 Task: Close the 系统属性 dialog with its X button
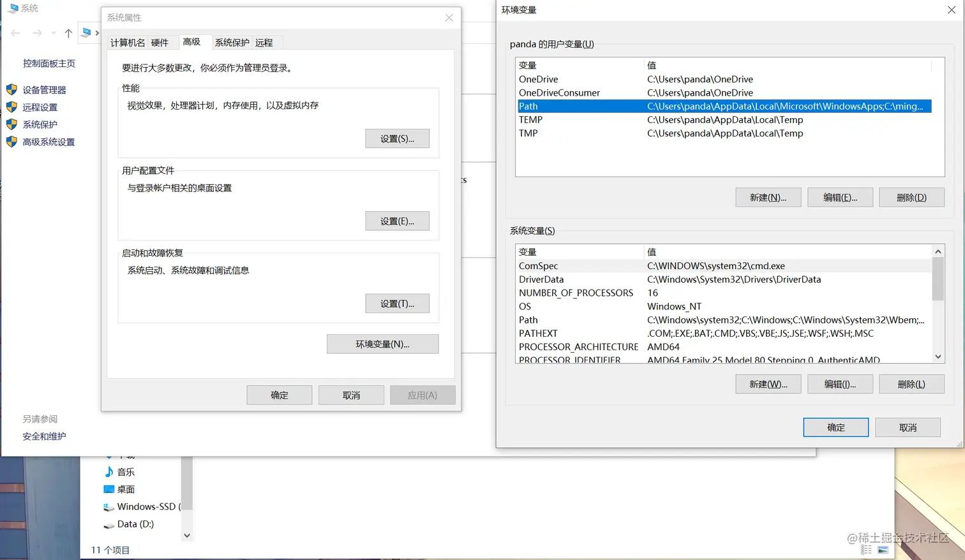449,18
